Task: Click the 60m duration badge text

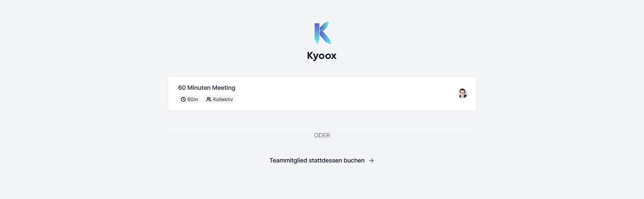Action: click(x=193, y=99)
